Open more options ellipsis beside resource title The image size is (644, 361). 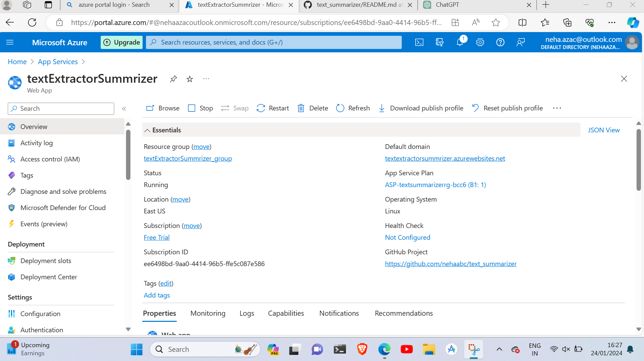[x=206, y=79]
